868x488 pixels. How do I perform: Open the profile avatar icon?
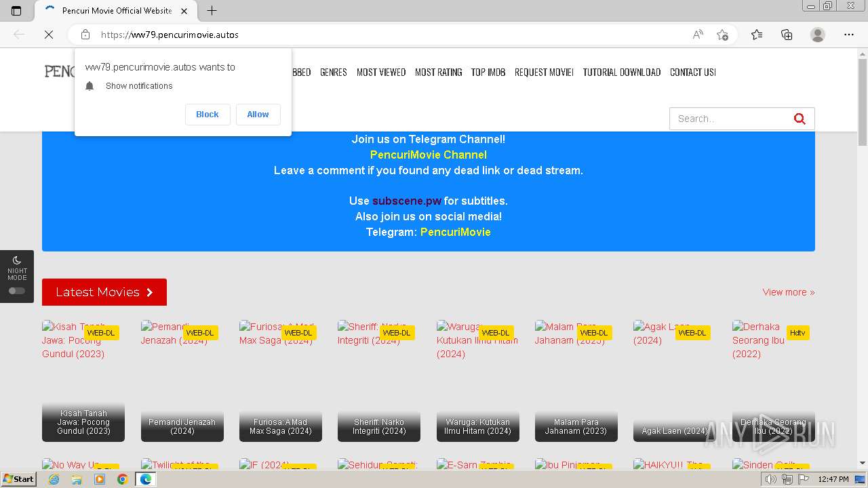(818, 35)
